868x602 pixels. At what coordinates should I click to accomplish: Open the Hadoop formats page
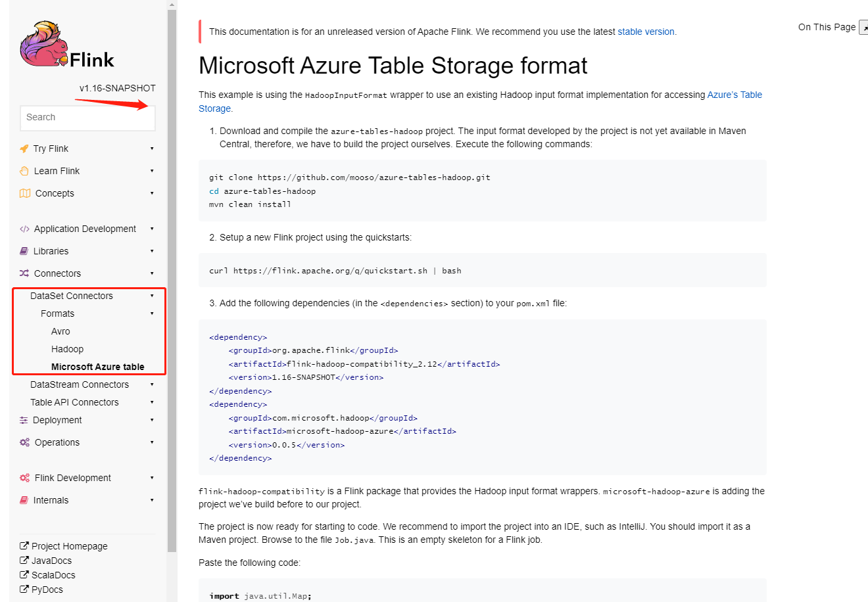(67, 349)
